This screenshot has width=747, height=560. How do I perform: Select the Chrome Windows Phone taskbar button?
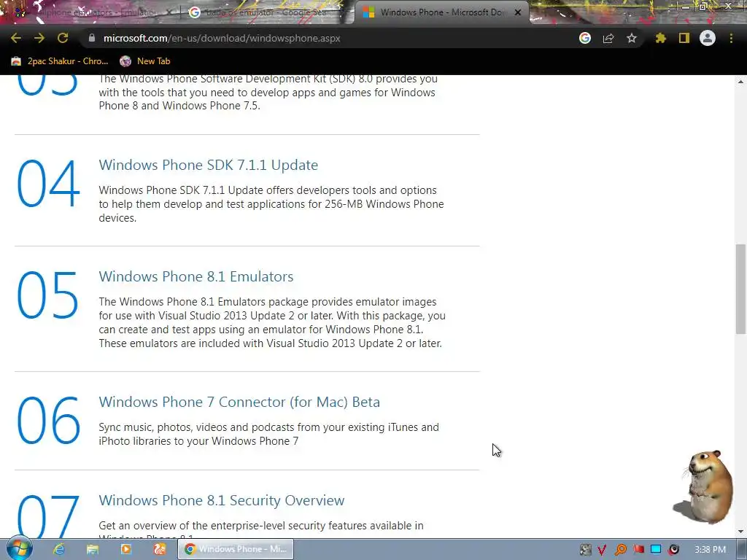coord(236,549)
